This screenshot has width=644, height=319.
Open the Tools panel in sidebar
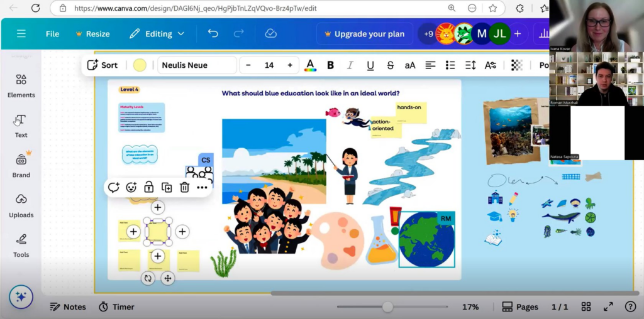coord(21,245)
